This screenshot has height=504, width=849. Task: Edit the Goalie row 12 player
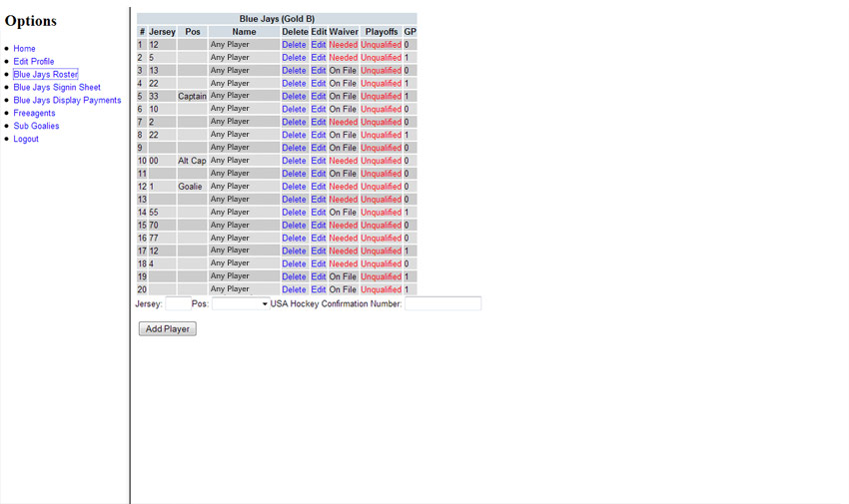pyautogui.click(x=319, y=187)
